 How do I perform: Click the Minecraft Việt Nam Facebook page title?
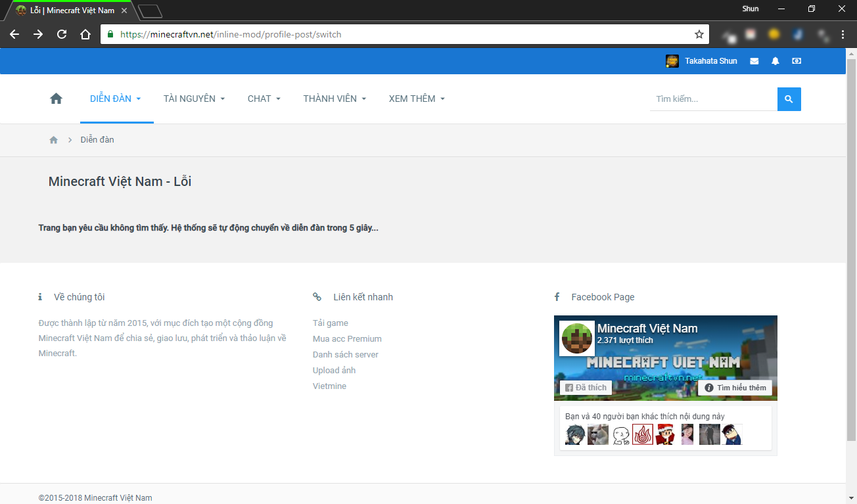click(647, 329)
